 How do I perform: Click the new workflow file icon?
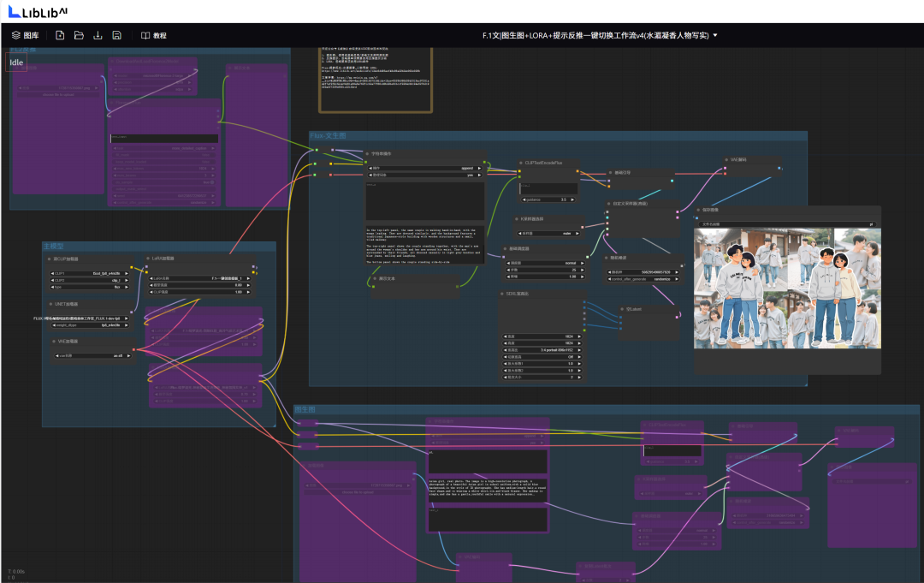[60, 35]
